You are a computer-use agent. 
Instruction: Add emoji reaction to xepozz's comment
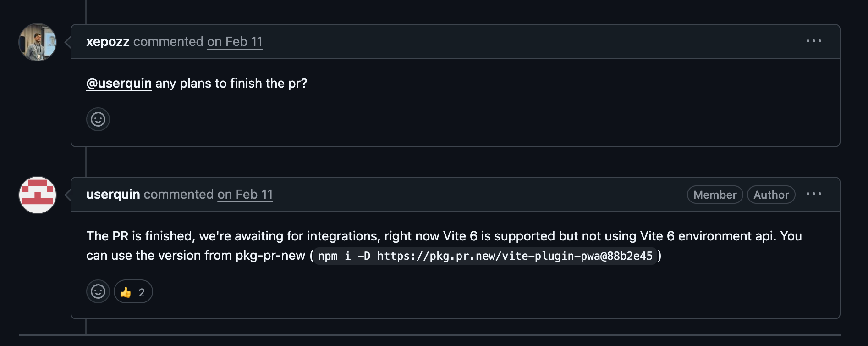pos(98,119)
